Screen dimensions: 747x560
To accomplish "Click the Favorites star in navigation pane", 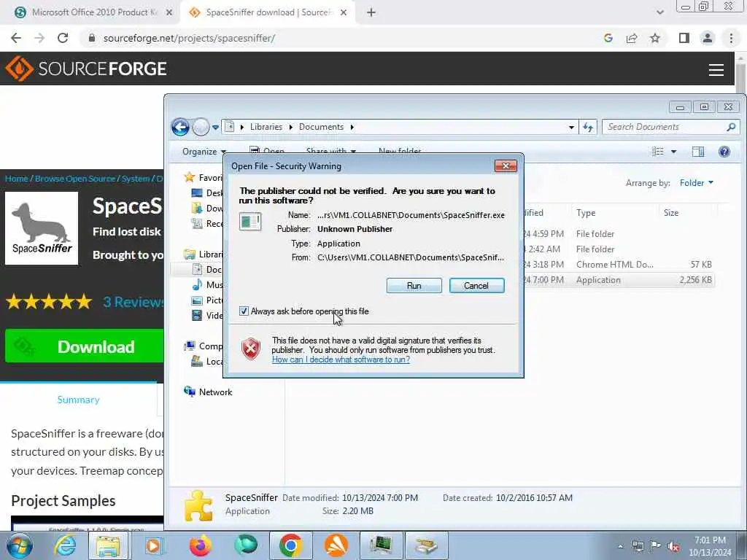I will click(190, 178).
